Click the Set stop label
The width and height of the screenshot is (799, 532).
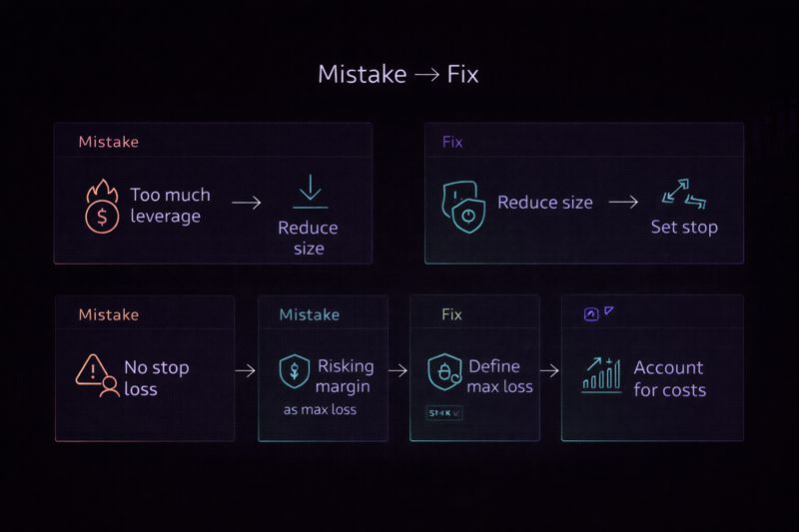click(684, 227)
